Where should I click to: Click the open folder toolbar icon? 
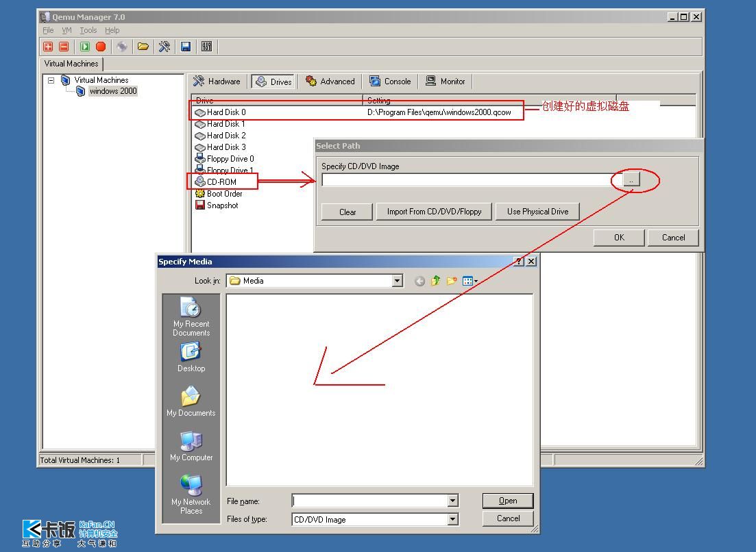(x=143, y=47)
